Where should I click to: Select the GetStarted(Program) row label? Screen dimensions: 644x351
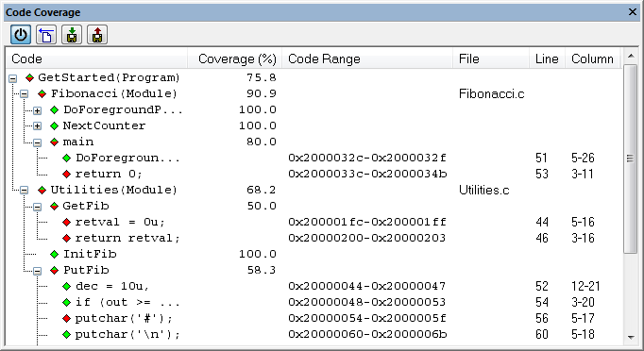pyautogui.click(x=109, y=77)
